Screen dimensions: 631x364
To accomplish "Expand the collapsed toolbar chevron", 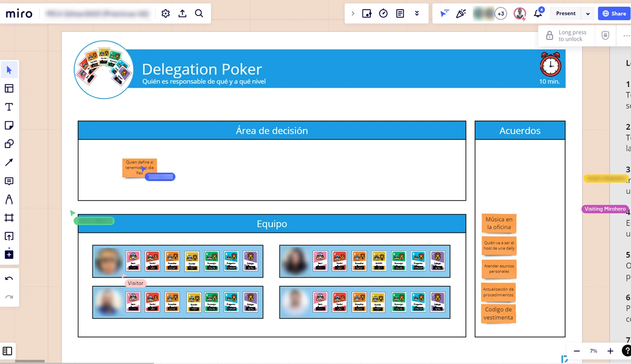I will (416, 13).
